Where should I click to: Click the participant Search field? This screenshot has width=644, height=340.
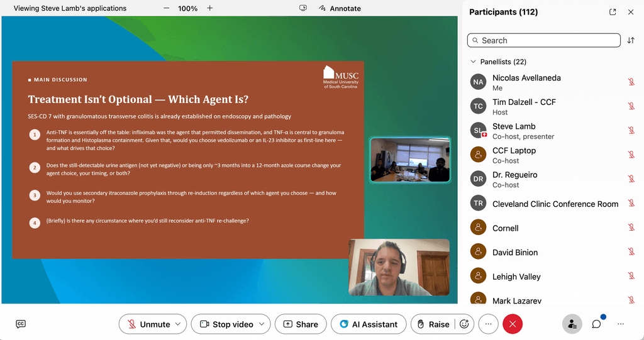pyautogui.click(x=544, y=40)
